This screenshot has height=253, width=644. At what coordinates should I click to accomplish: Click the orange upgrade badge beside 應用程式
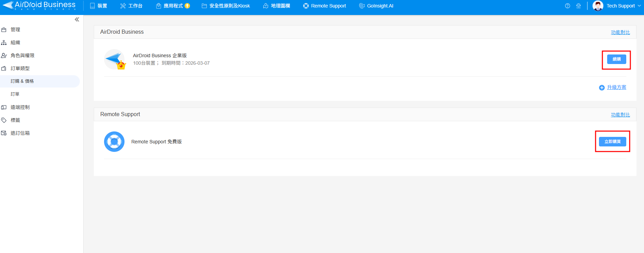[x=187, y=6]
